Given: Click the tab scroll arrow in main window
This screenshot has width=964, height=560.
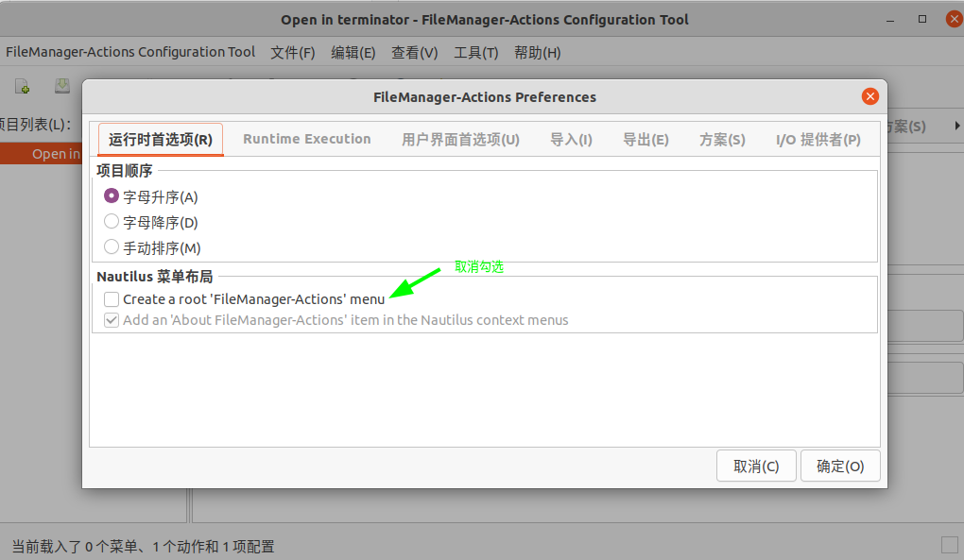Looking at the screenshot, I should tap(957, 126).
